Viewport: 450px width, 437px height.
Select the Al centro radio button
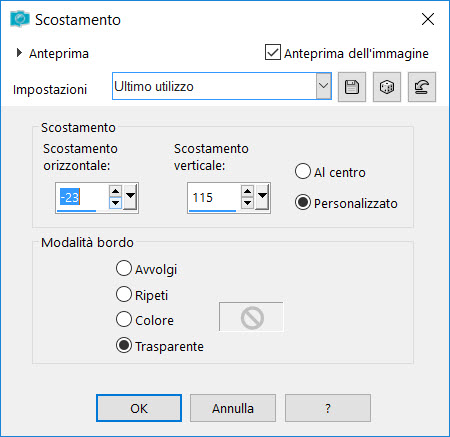point(303,171)
